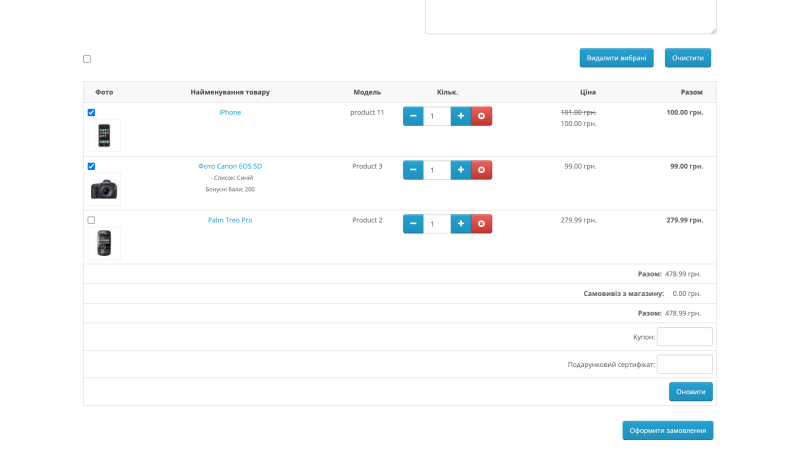This screenshot has height=450, width=800.
Task: Click the Купон input field
Action: 685,337
